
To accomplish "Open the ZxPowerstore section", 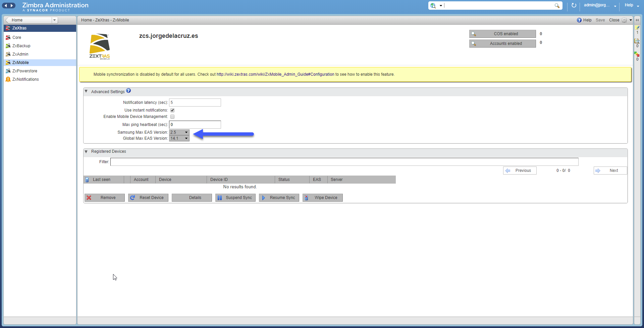I will pyautogui.click(x=40, y=71).
